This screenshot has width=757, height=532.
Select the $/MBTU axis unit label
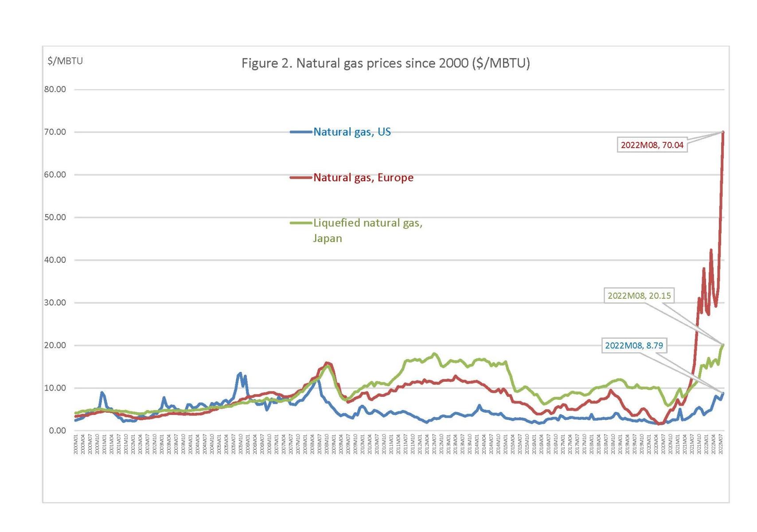point(65,61)
